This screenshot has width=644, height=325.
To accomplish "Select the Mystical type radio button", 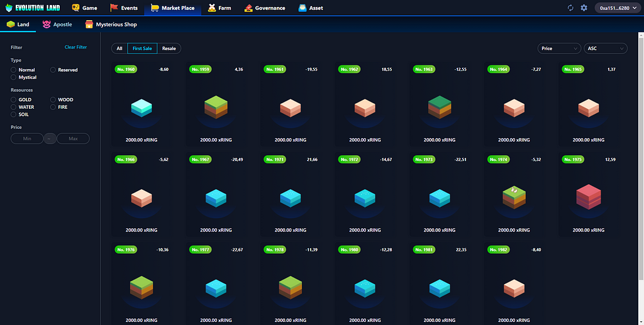I will 14,77.
